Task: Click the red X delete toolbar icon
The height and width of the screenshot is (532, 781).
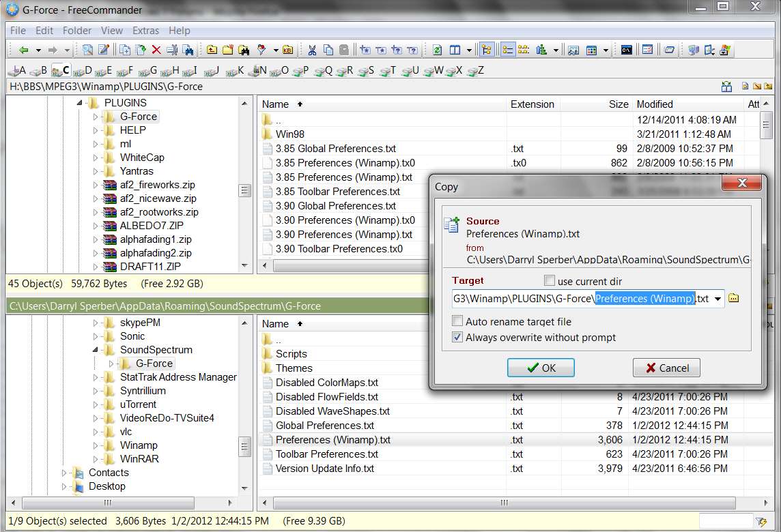Action: 156,50
